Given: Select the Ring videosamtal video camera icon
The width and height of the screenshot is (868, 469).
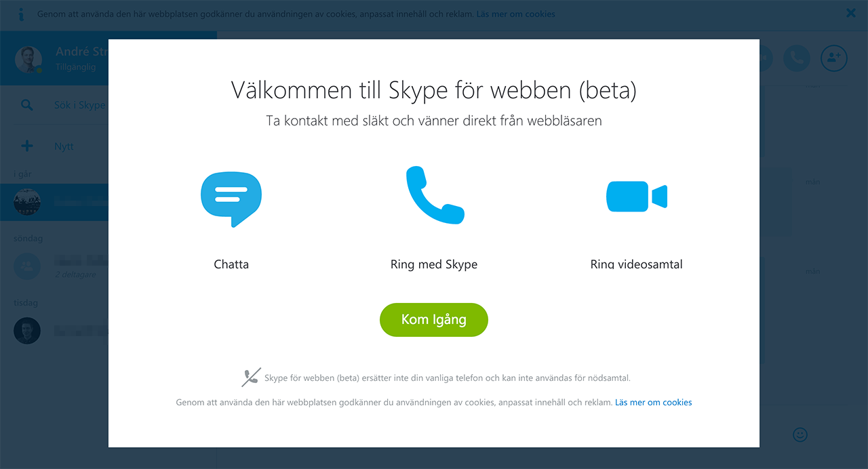Looking at the screenshot, I should point(635,197).
